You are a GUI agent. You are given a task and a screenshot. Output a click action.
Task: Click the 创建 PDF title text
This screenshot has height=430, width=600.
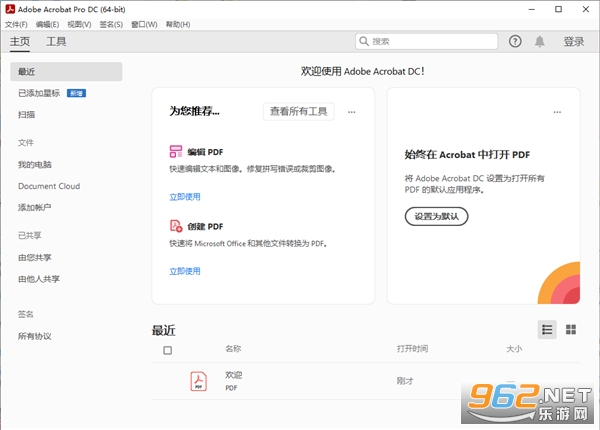[x=205, y=226]
